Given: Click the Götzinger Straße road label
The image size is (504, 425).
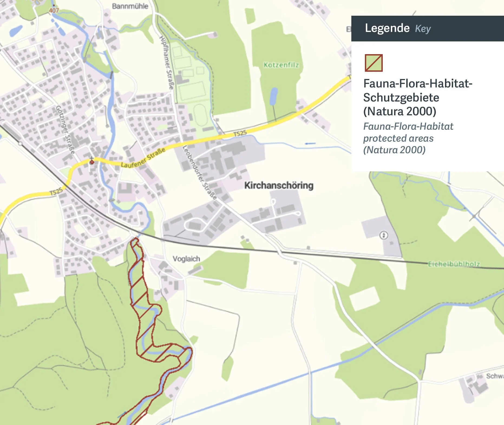Looking at the screenshot, I should click(x=65, y=130).
